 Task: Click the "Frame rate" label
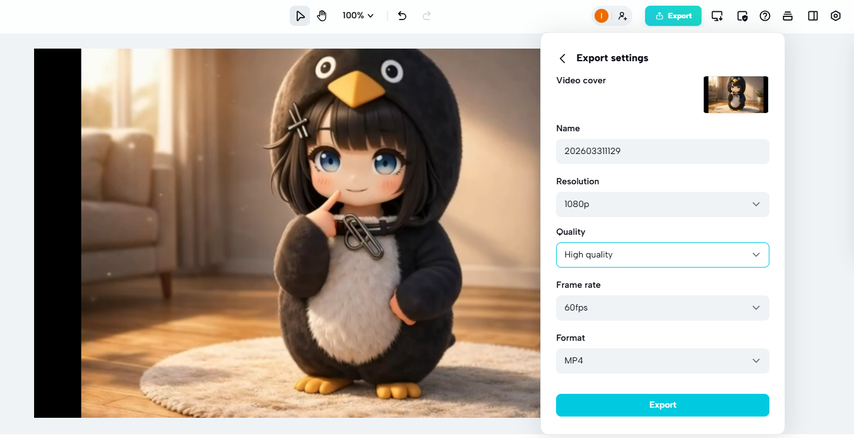pyautogui.click(x=578, y=285)
